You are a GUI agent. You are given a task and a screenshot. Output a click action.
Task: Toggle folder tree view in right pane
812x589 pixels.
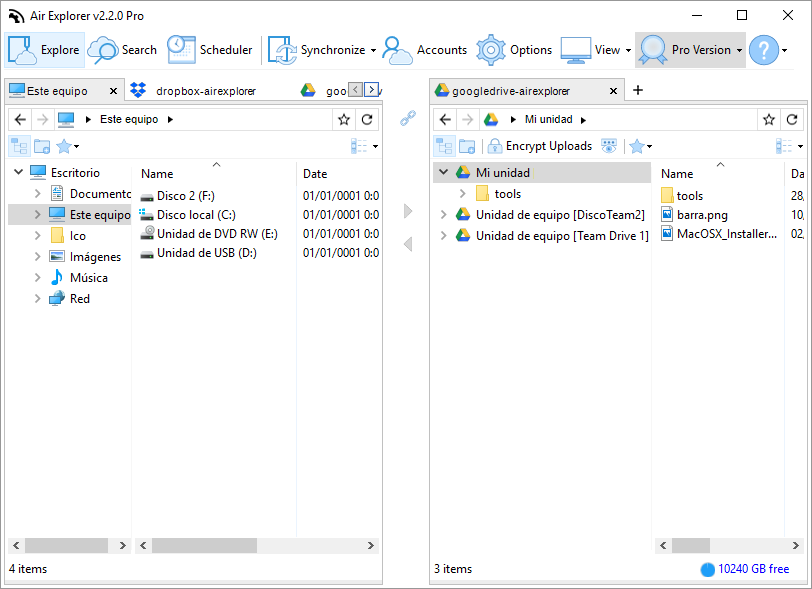tap(444, 147)
